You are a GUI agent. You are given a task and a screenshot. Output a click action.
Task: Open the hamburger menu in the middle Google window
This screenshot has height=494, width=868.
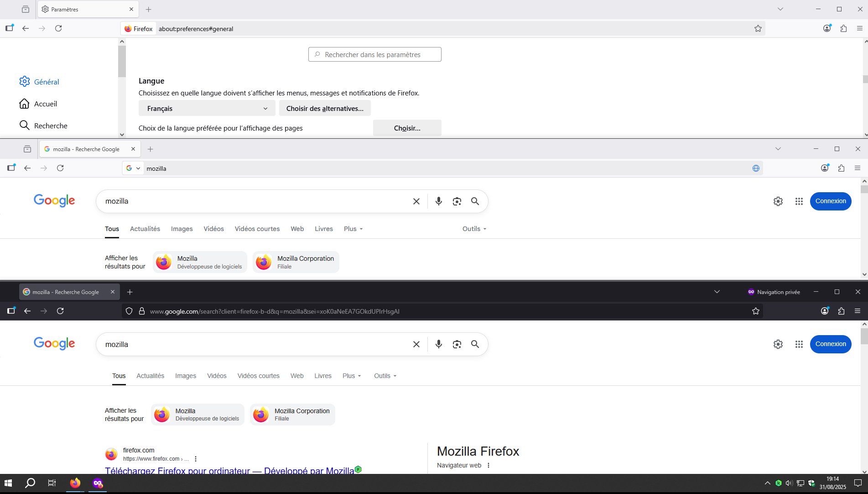pyautogui.click(x=858, y=168)
